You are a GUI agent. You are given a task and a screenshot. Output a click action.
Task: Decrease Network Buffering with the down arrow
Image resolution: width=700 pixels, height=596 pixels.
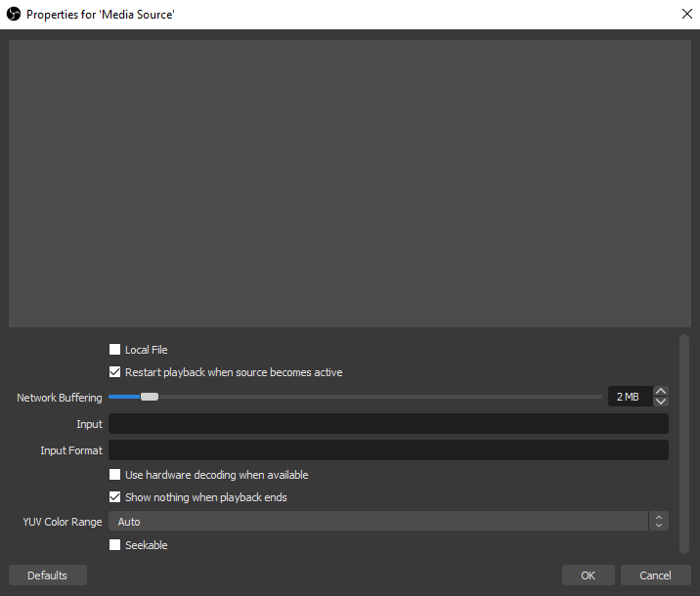[x=661, y=402]
